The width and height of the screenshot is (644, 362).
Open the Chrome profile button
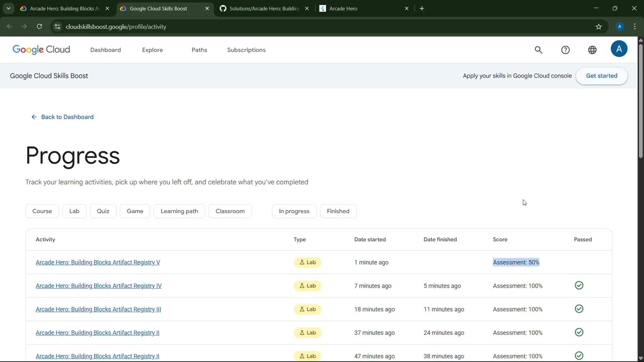click(620, 27)
